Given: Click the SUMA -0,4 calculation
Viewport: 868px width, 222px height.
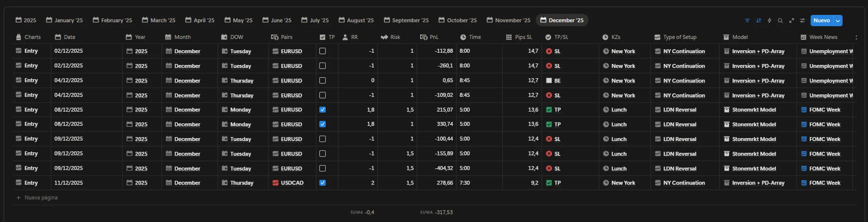Looking at the screenshot, I should click(362, 212).
